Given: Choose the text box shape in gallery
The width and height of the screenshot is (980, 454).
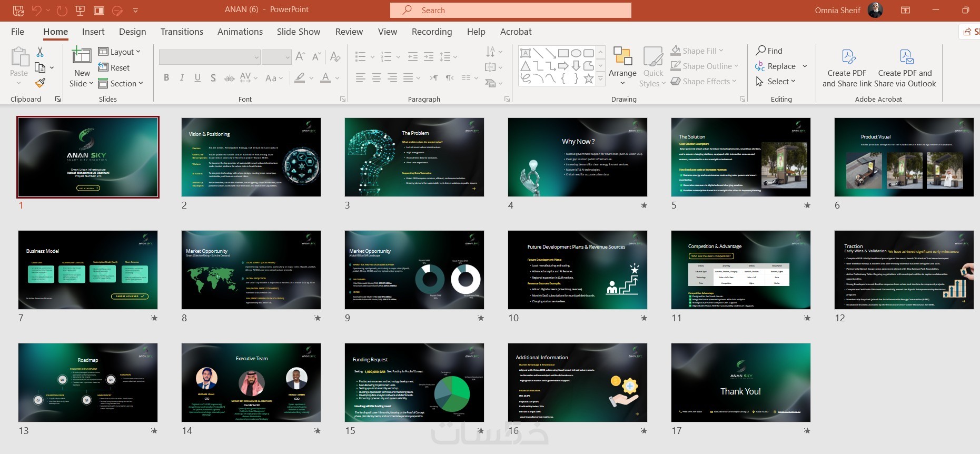Looking at the screenshot, I should (x=526, y=53).
